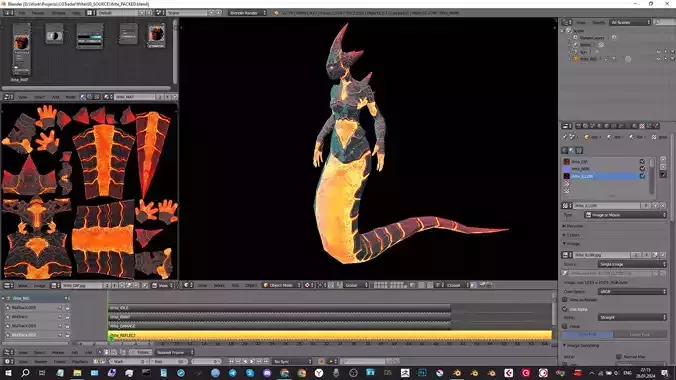Collapse the Image Sampling panel
676x380 pixels.
(x=582, y=345)
